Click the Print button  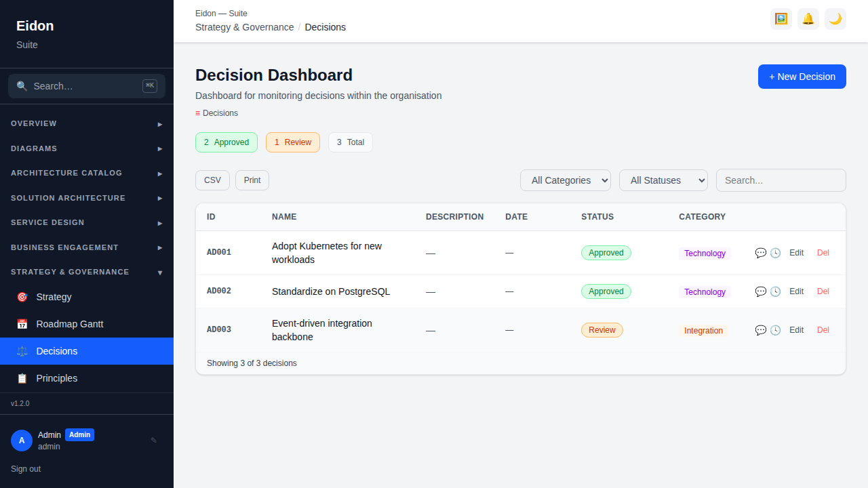252,180
